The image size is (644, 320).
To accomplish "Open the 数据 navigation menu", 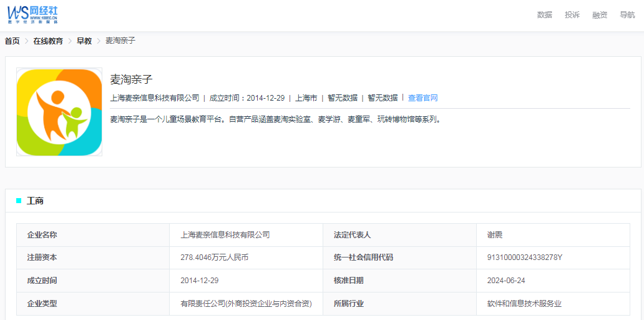I will point(545,15).
